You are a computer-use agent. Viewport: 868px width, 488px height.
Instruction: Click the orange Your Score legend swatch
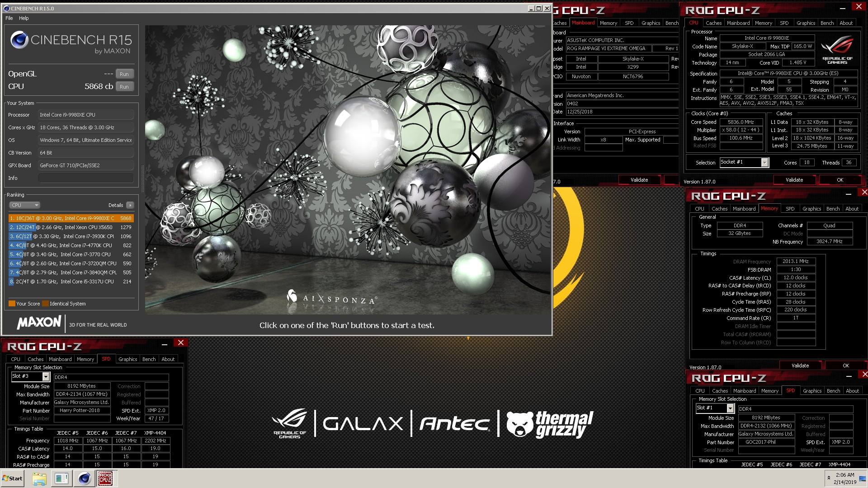coord(12,304)
